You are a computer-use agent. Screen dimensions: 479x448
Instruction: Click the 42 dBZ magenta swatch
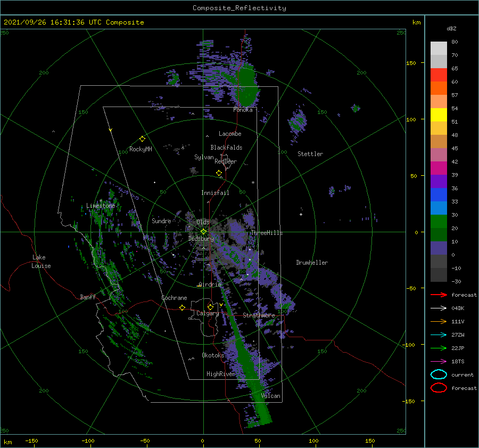point(439,168)
